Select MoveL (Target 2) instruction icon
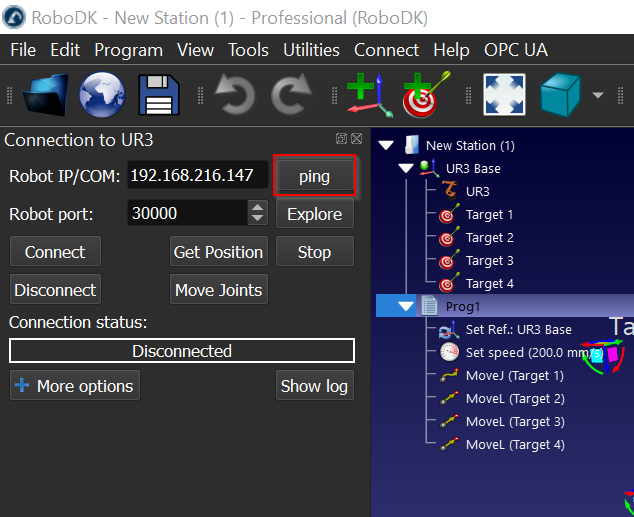Viewport: 634px width, 517px height. (449, 399)
